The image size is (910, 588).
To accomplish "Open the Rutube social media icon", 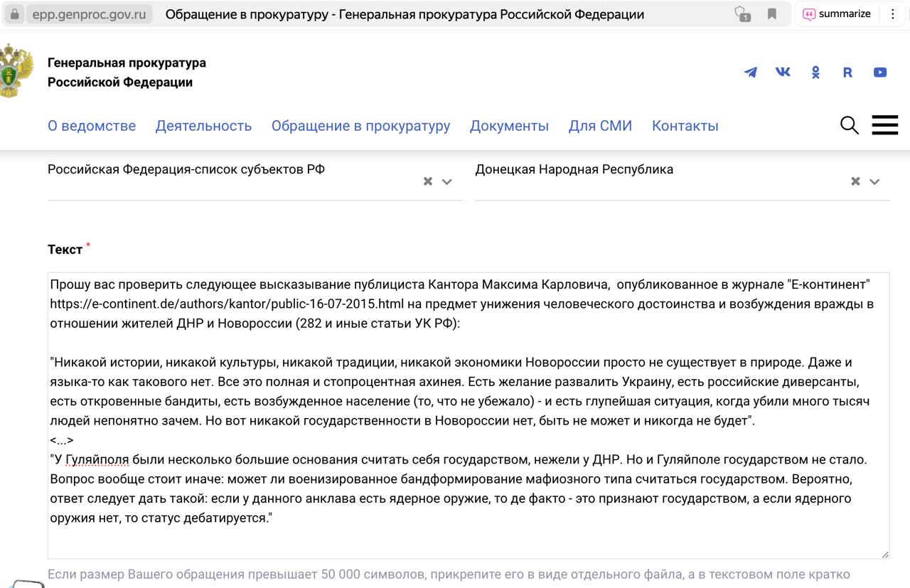I will (847, 73).
